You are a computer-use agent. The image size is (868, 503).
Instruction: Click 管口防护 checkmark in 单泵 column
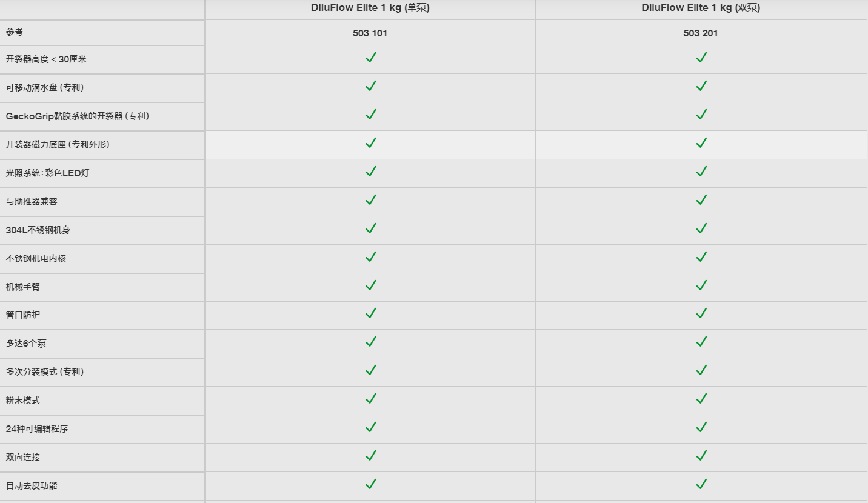coord(370,313)
